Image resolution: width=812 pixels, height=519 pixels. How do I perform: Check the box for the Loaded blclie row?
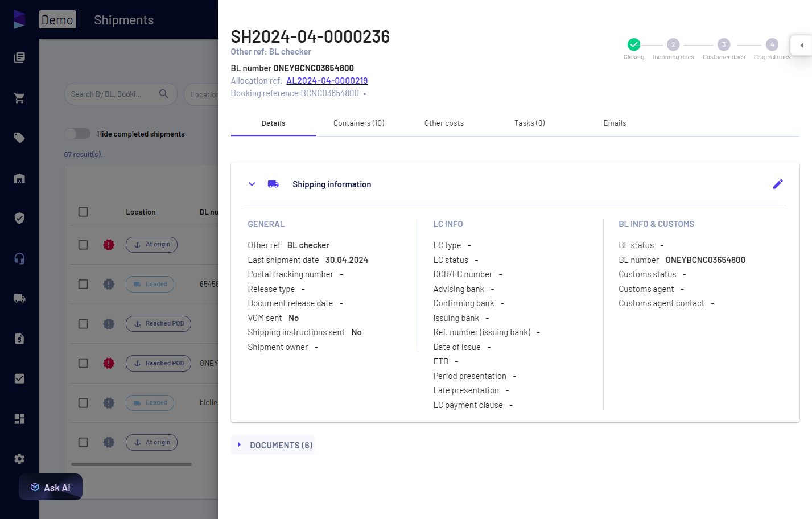click(83, 403)
